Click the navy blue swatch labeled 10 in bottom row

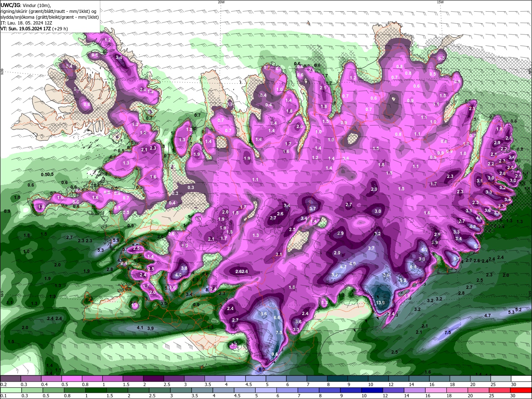click(371, 390)
